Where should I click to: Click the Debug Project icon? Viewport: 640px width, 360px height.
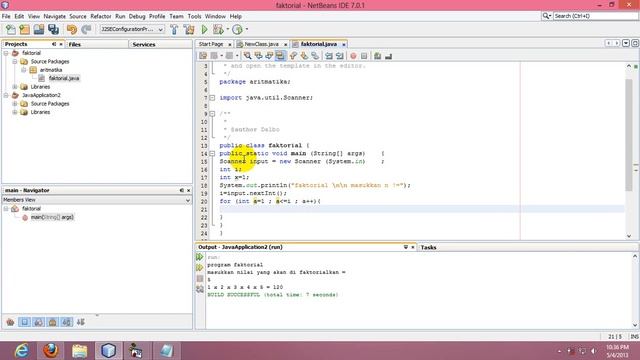coord(218,29)
